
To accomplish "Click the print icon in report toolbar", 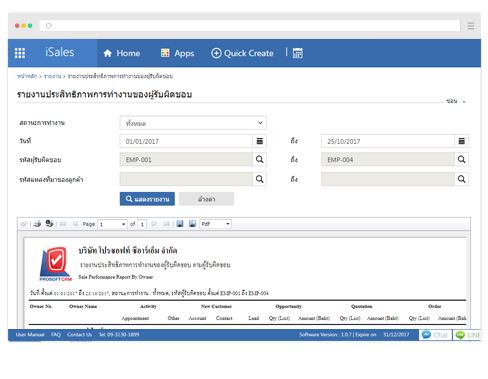I will pos(37,224).
